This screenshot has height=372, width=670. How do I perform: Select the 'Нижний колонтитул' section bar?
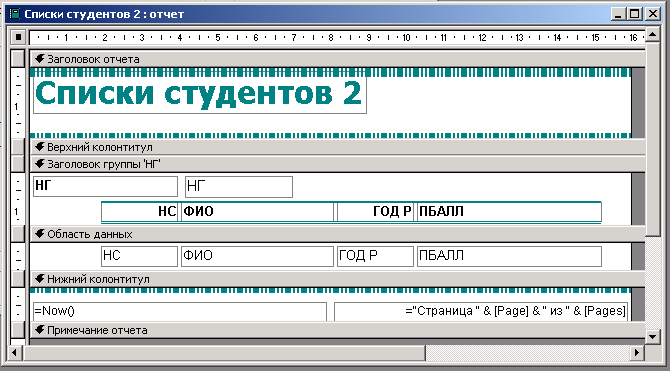(338, 279)
